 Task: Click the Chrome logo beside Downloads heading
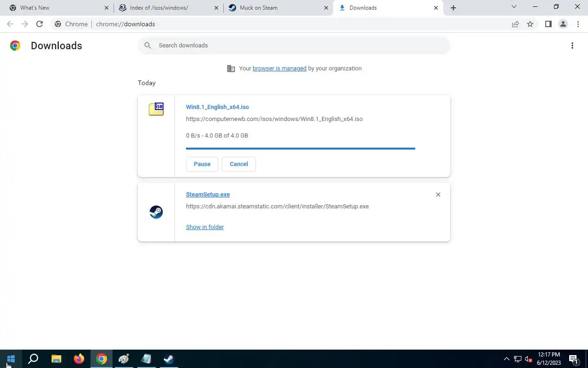click(15, 46)
